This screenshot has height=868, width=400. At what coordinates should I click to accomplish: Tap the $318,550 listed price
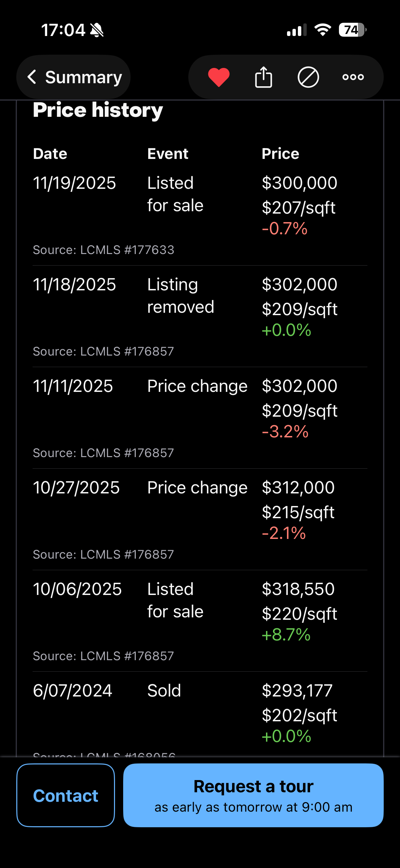pyautogui.click(x=298, y=589)
